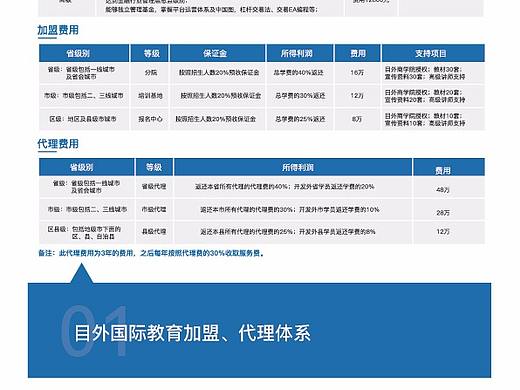Select 省级别 header in 加盟费用 table
520x390 pixels.
[84, 53]
